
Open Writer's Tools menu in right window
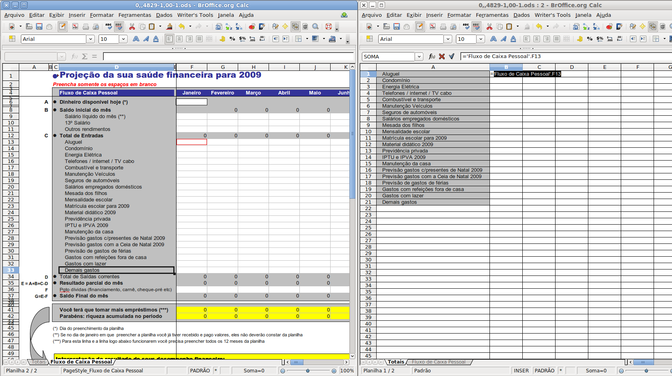pyautogui.click(x=552, y=15)
